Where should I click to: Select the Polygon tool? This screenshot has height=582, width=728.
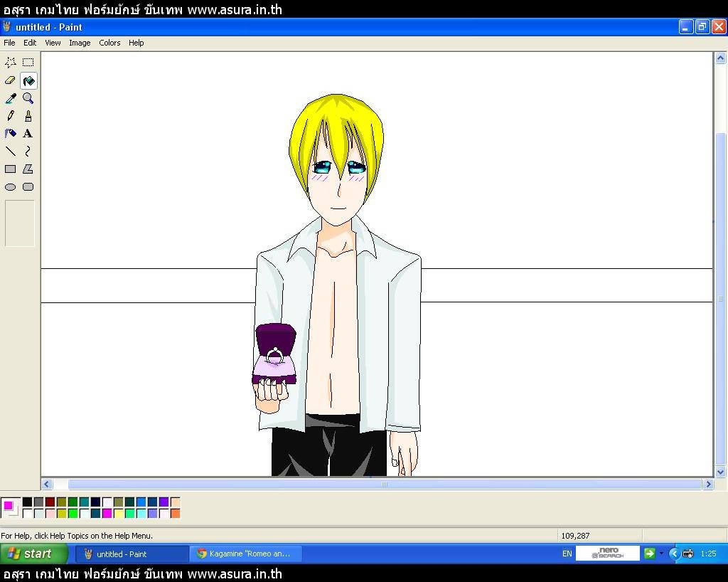(x=28, y=169)
